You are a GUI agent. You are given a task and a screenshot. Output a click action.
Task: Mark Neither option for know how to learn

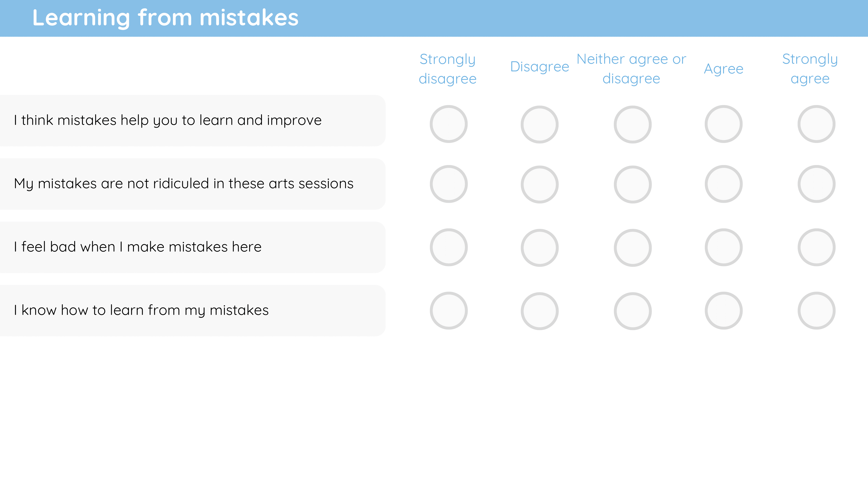pos(633,311)
